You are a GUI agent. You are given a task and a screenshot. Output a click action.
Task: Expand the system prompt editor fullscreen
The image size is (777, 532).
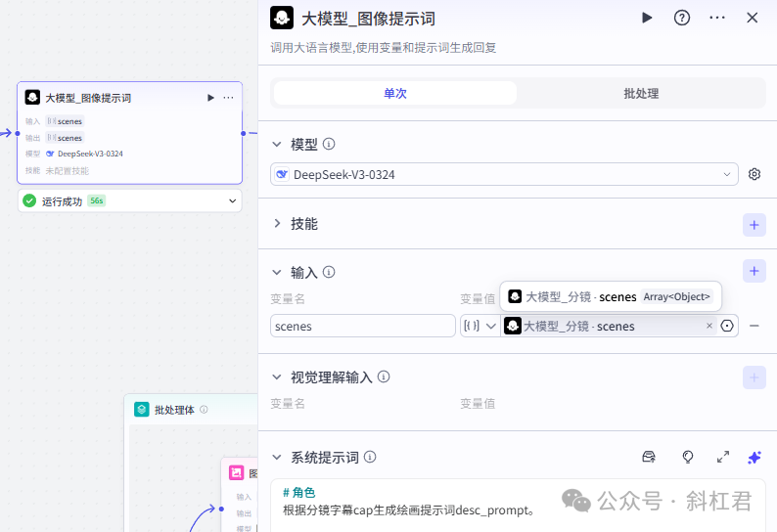coord(723,457)
